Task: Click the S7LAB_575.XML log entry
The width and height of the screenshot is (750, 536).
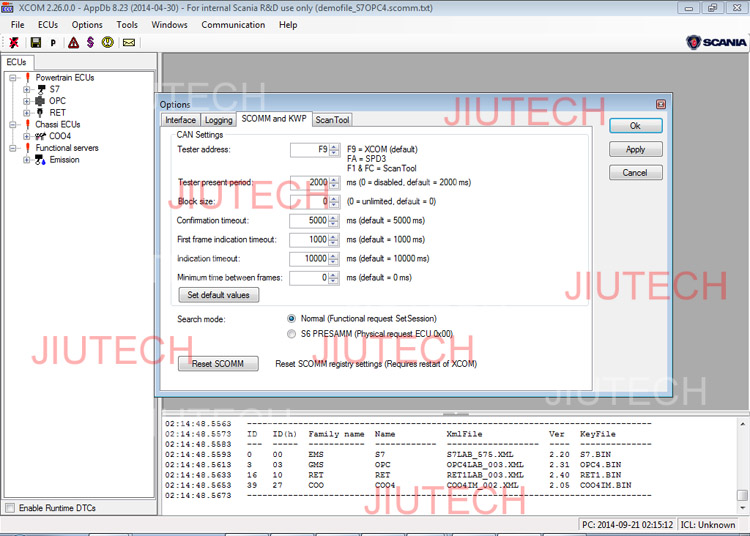Action: 480,454
